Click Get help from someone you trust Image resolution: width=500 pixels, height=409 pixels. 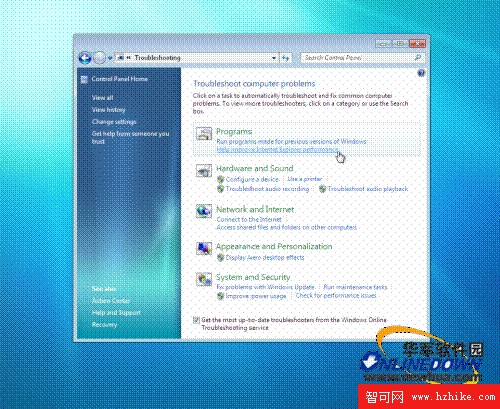(130, 137)
